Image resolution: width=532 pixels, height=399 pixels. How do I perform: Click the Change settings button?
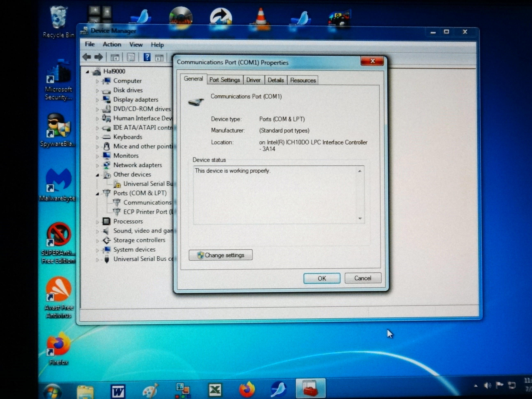221,255
